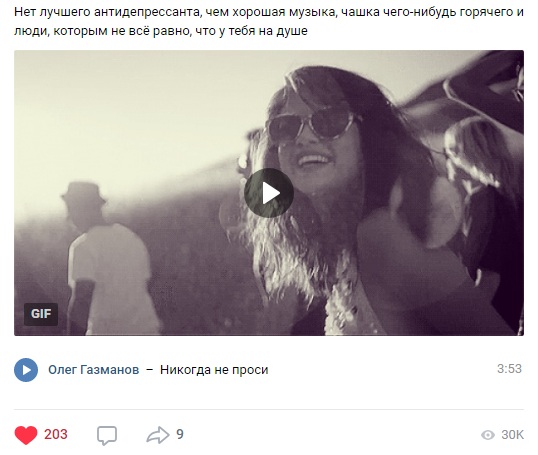Screen dimensions: 538x455
Task: Play the GIF with the center play button
Action: [269, 193]
